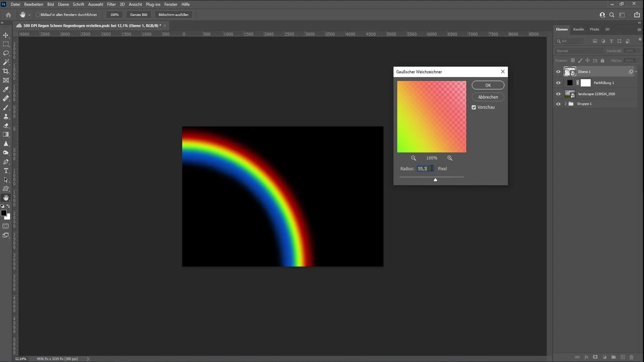The width and height of the screenshot is (644, 362).
Task: Open the share icon top right
Action: [x=637, y=15]
